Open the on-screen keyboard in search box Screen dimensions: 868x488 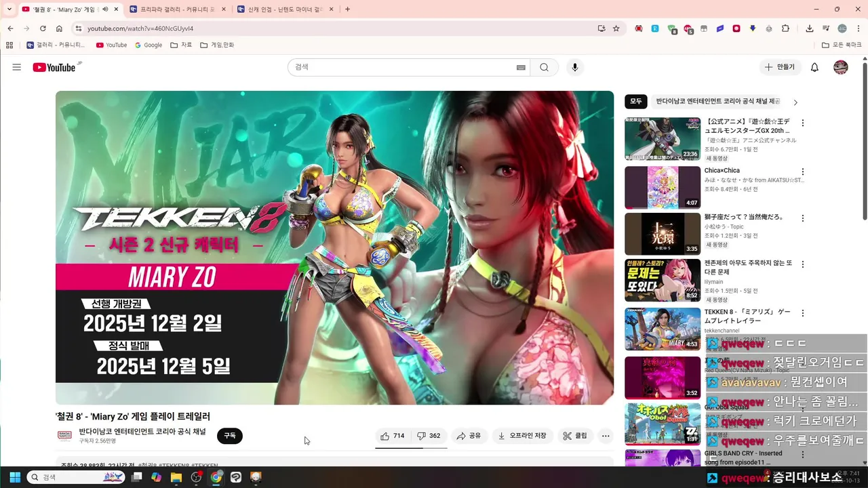[x=521, y=67]
